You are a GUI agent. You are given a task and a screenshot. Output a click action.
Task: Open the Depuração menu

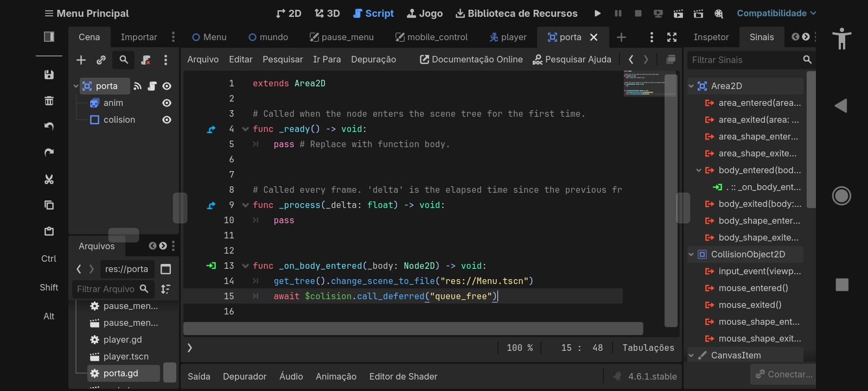pyautogui.click(x=373, y=60)
